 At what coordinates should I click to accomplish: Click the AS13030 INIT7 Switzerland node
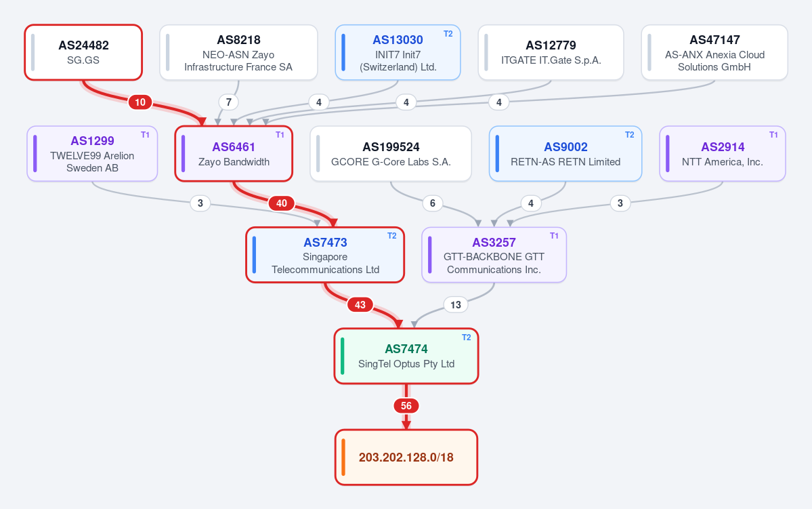[398, 52]
